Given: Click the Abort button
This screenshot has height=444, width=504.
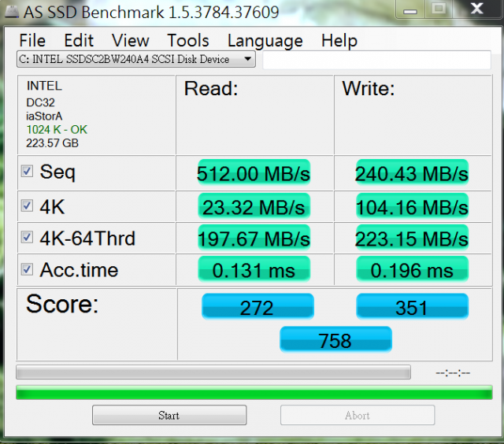Looking at the screenshot, I should click(x=358, y=415).
